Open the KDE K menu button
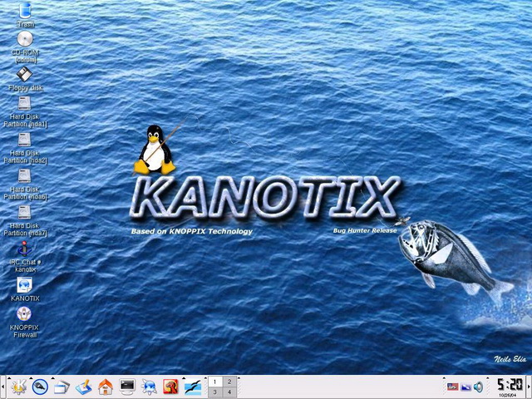This screenshot has height=399, width=532. point(18,387)
